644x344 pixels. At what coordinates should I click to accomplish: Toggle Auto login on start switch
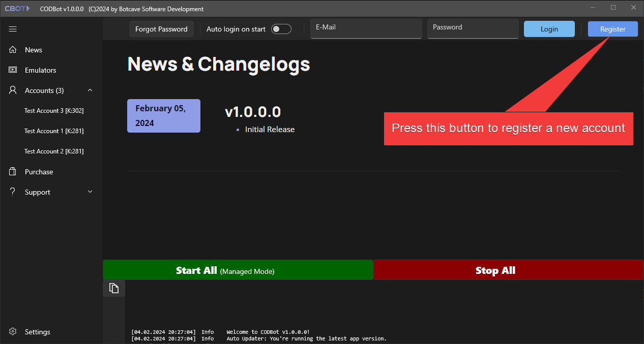point(281,29)
